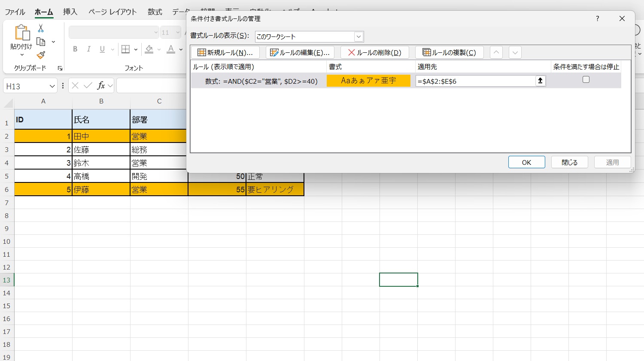Viewport: 644px width, 361px height.
Task: Move rule up with the up arrow button
Action: coord(496,52)
